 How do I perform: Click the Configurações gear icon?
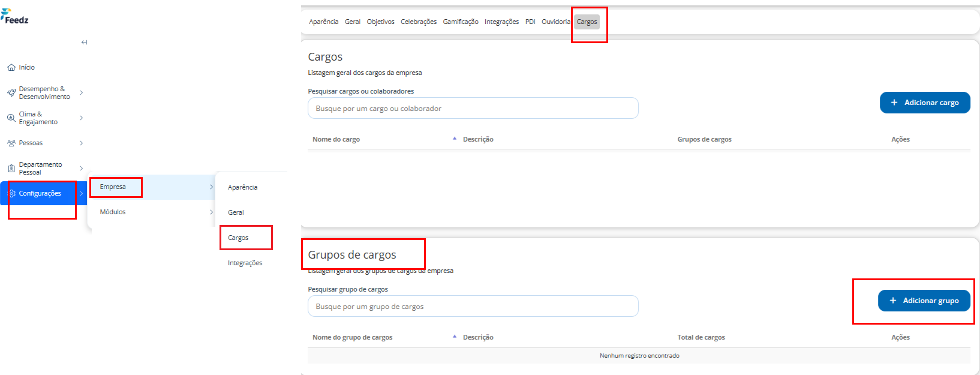(x=12, y=193)
